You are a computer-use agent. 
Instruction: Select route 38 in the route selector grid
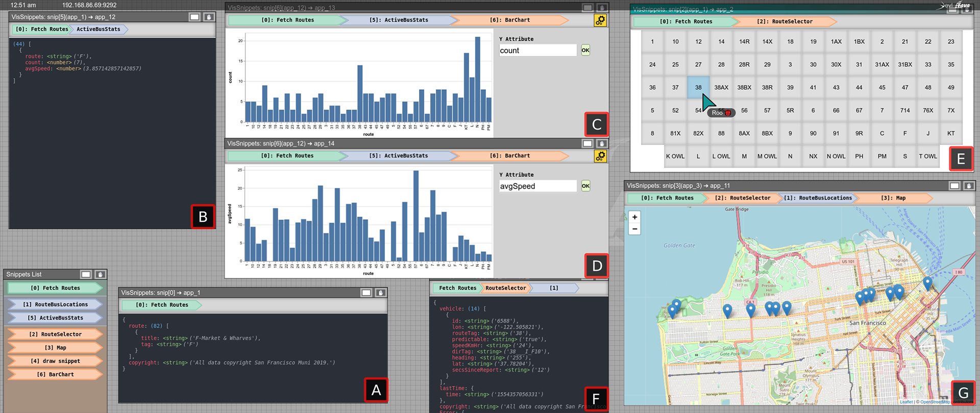point(698,88)
